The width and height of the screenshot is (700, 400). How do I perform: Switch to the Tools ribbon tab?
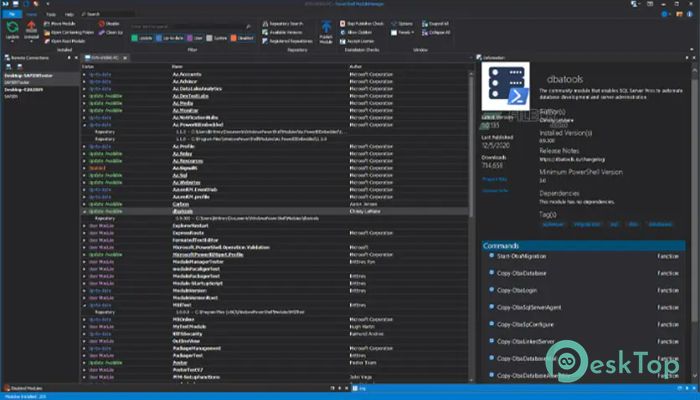click(51, 14)
